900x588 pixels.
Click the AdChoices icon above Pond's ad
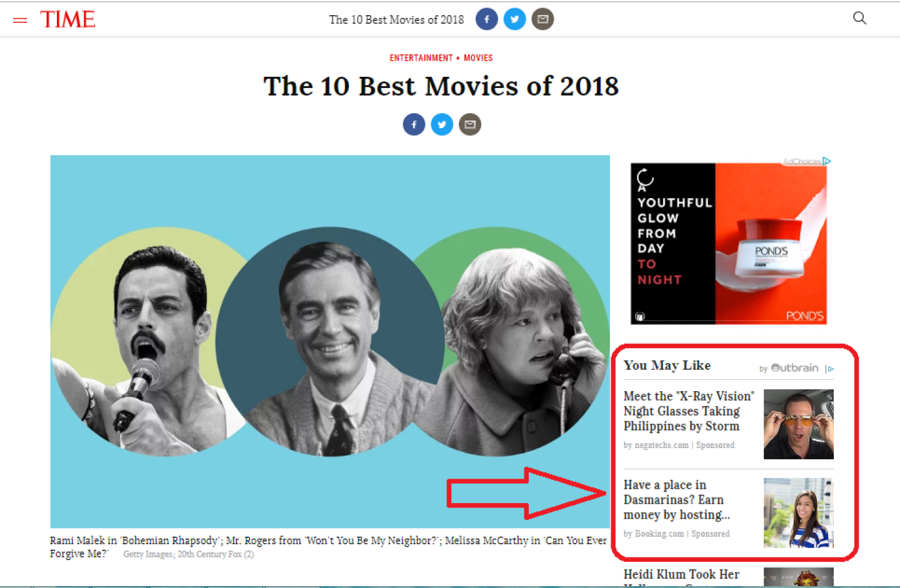[826, 161]
